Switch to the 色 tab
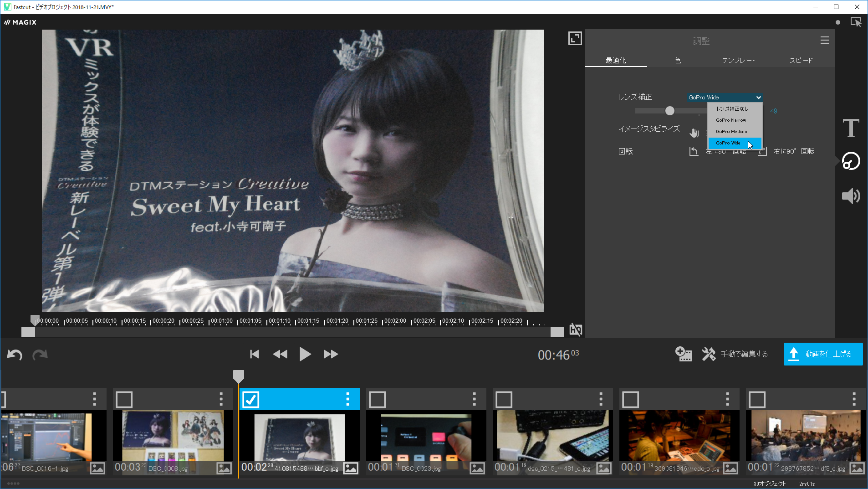The image size is (868, 489). 678,60
